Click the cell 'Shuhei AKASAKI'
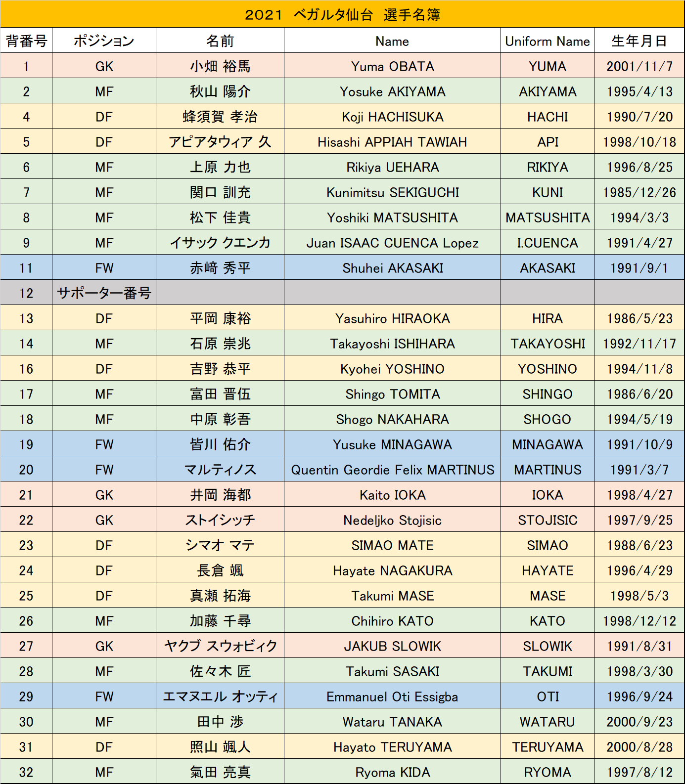685x784 pixels. [392, 267]
